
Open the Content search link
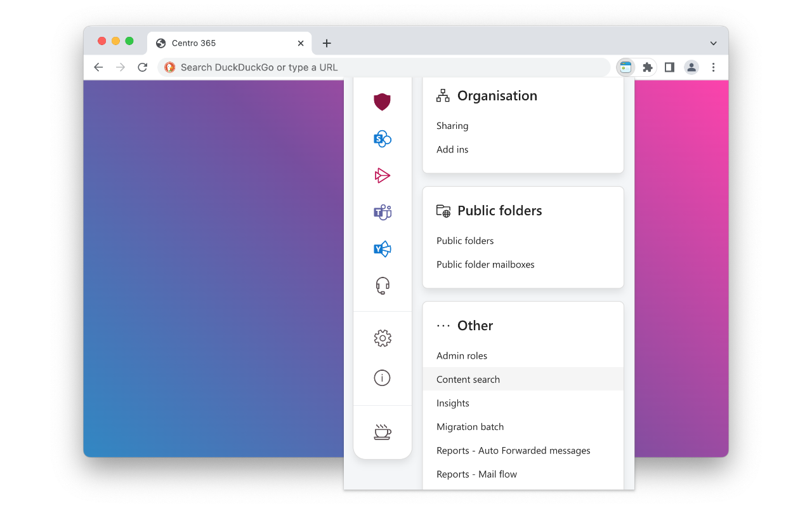[x=523, y=379]
